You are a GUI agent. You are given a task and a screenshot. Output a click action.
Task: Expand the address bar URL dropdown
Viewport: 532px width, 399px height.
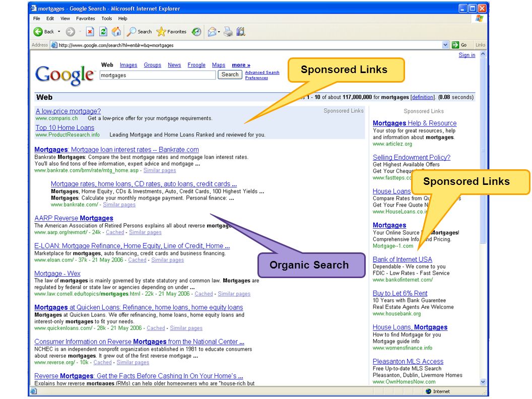[x=445, y=45]
